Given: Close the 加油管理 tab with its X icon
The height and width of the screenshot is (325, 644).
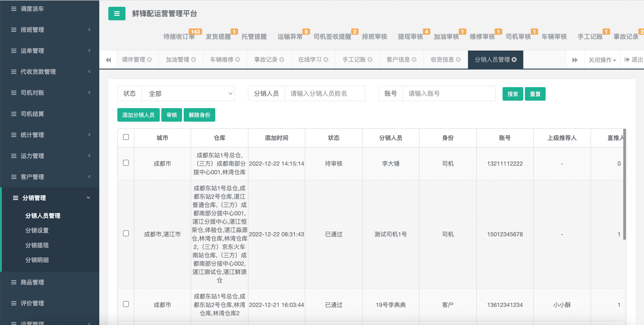Looking at the screenshot, I should (194, 60).
